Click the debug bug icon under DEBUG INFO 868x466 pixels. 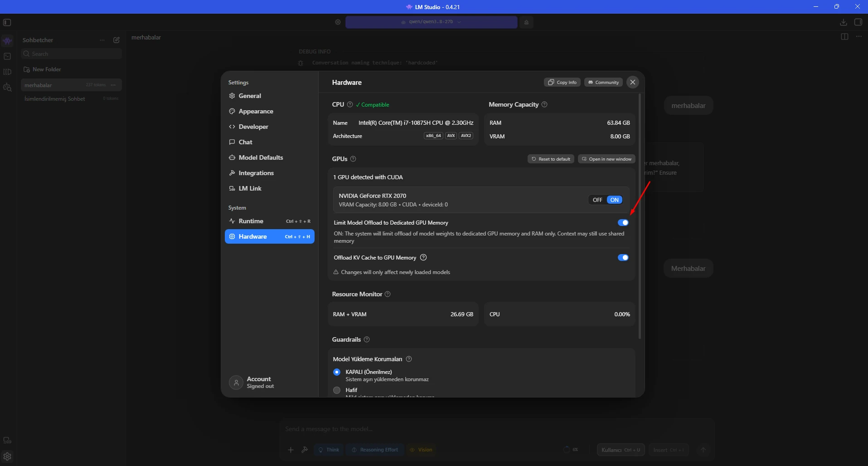tap(301, 63)
